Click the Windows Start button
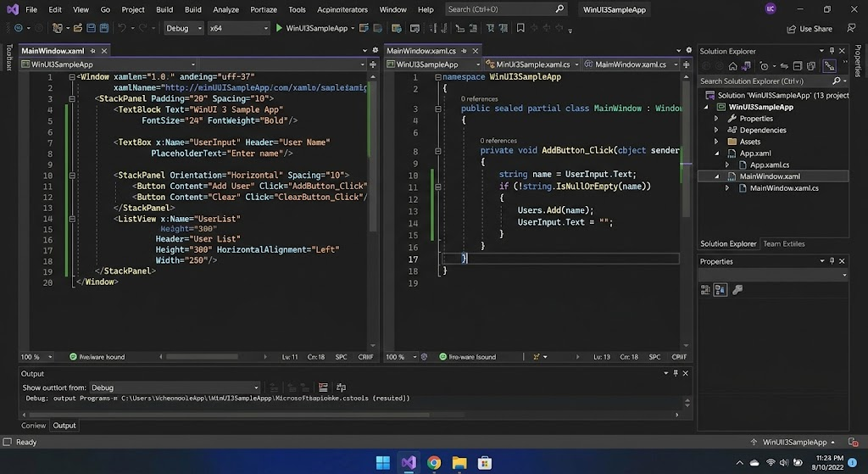 382,462
